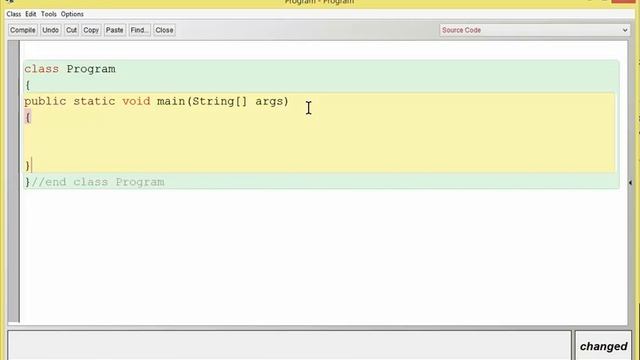
Task: Click the 'void' keyword in code
Action: (136, 101)
